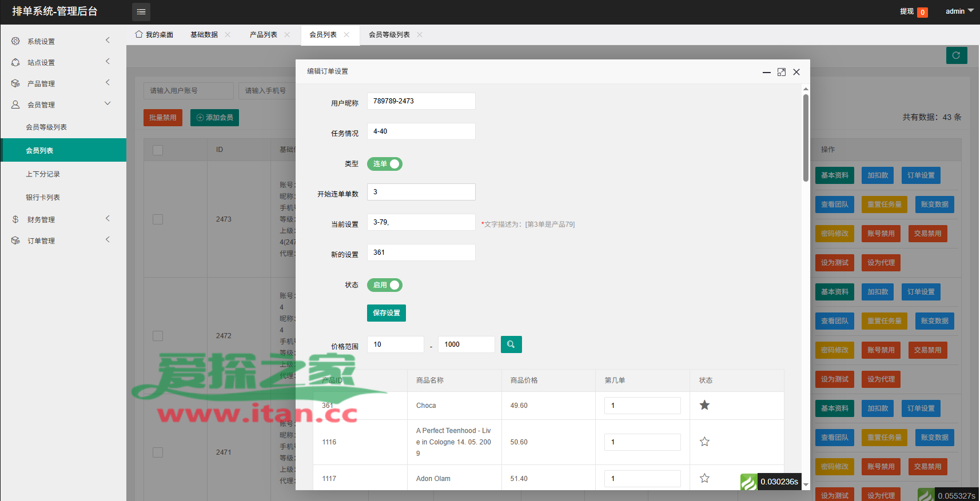Click the empty star for product 1116
Viewport: 980px width, 501px height.
pos(704,442)
